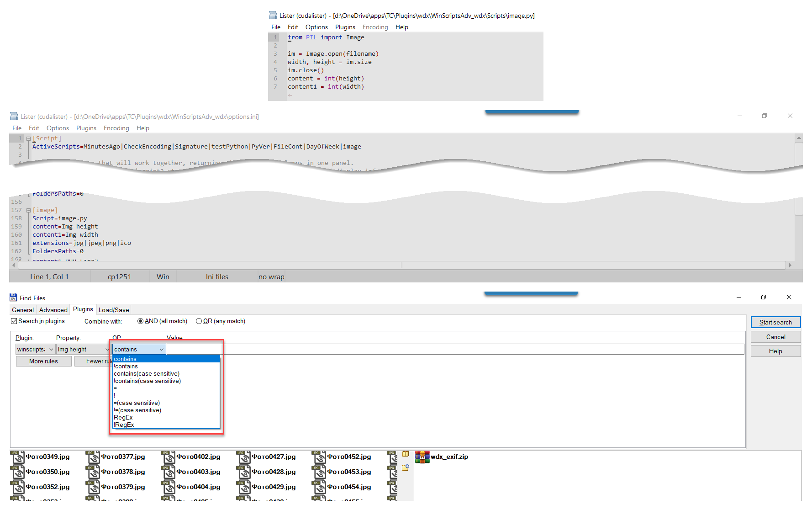Collapse the [Script] section fold marker

[28, 138]
